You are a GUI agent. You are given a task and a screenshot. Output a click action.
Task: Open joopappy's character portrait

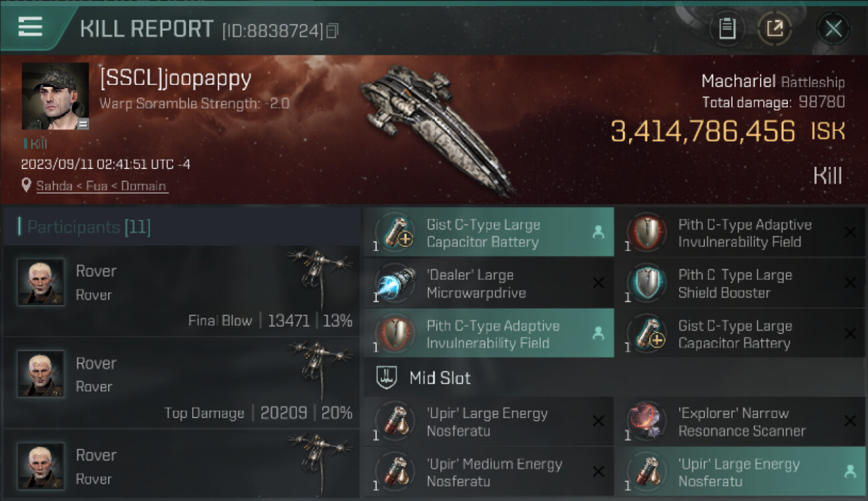tap(55, 96)
